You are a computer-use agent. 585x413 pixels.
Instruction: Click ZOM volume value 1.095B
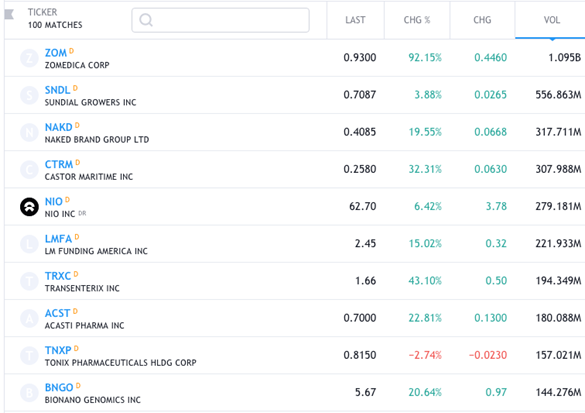point(564,57)
